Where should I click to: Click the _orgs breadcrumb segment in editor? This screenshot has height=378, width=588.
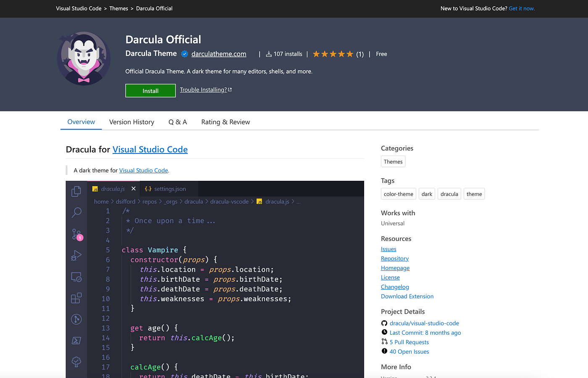pyautogui.click(x=171, y=201)
